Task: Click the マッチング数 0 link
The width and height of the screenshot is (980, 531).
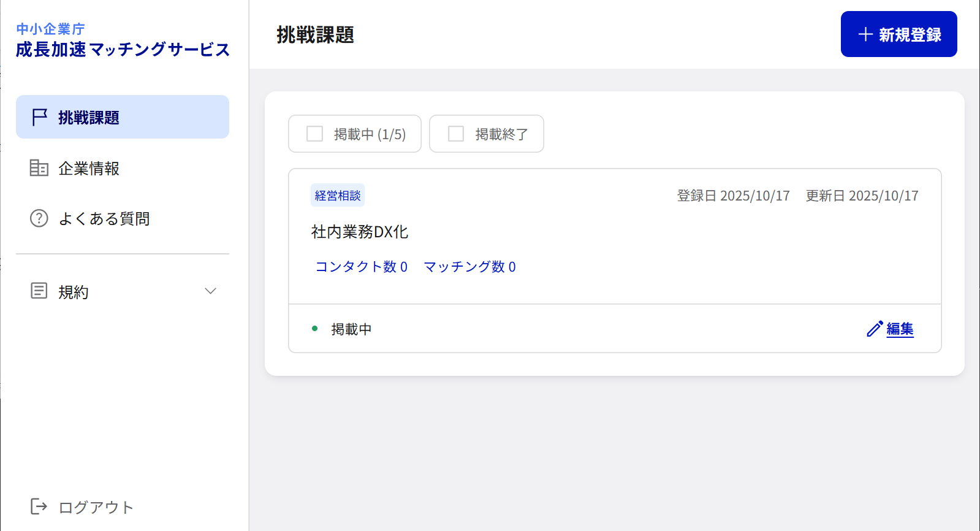Action: [469, 267]
